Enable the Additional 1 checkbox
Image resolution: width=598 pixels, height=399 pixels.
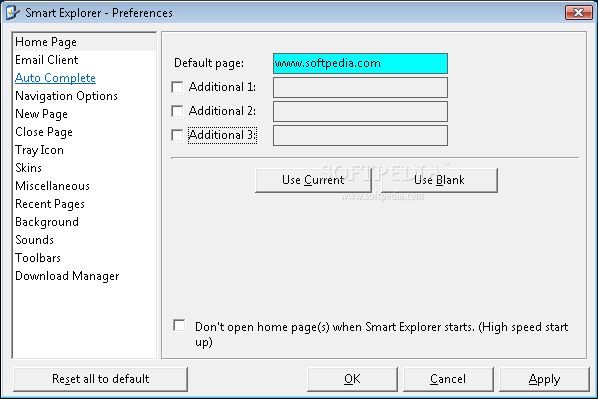(x=177, y=87)
